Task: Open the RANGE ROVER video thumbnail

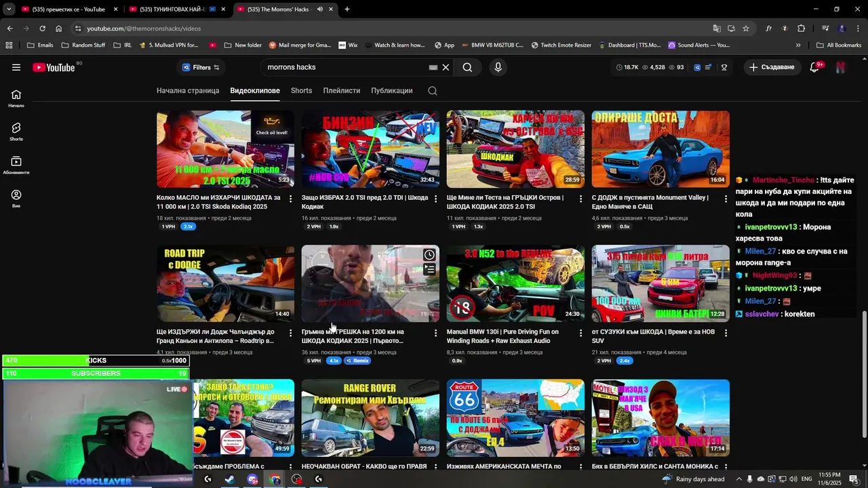Action: (370, 418)
